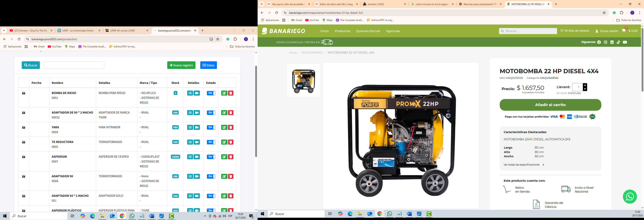Toggle the On switch for BOMBA DE RIEGO
The height and width of the screenshot is (220, 644).
(211, 93)
